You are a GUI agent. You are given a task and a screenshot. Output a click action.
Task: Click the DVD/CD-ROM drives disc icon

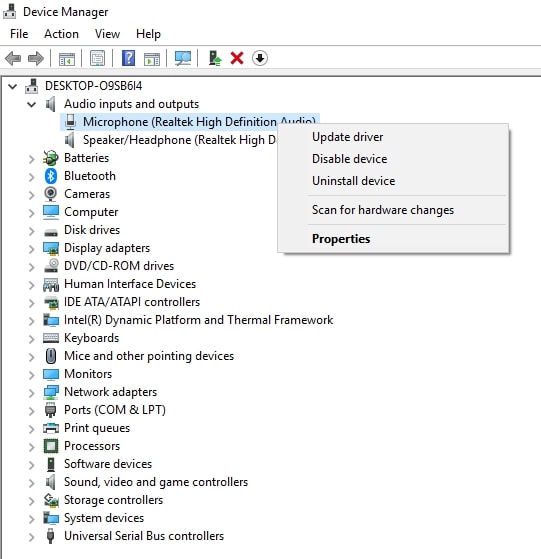click(x=51, y=266)
